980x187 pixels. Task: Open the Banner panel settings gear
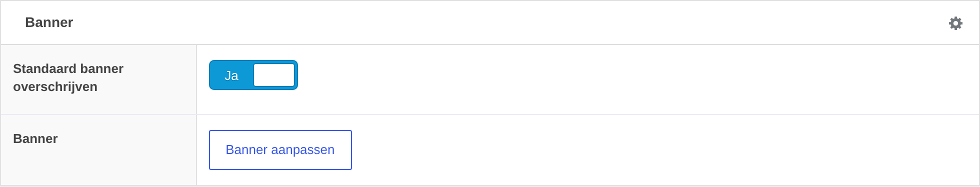(x=955, y=23)
